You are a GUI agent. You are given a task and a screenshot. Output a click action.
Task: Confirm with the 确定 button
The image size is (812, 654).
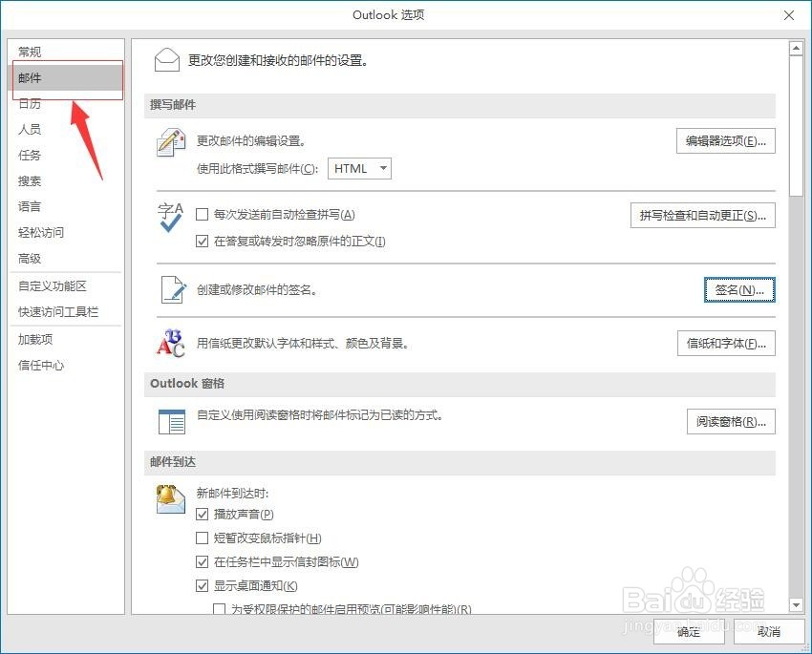click(x=689, y=632)
